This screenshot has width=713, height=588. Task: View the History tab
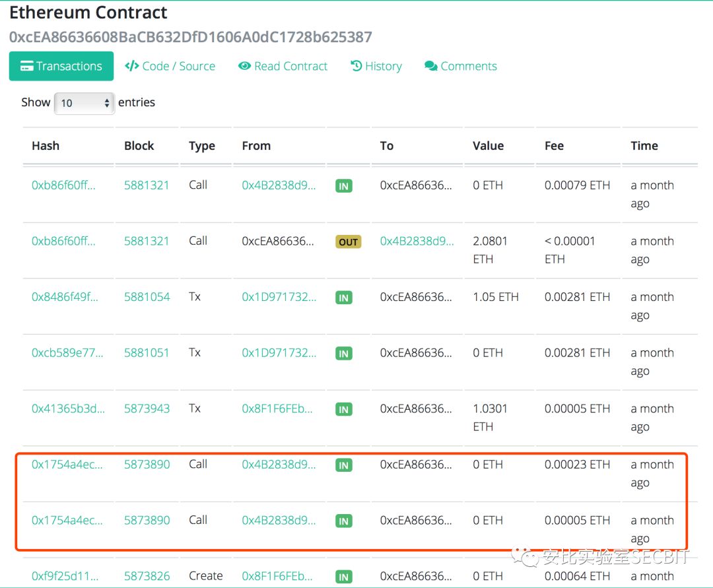pyautogui.click(x=376, y=67)
